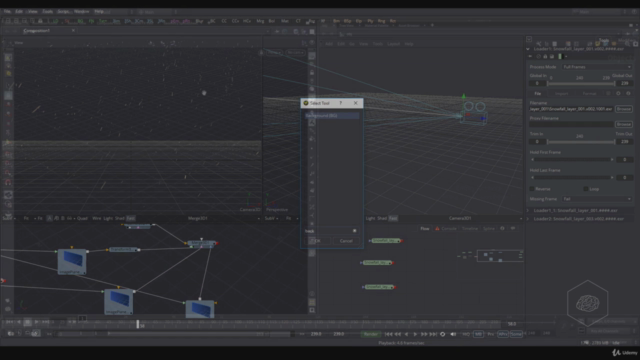This screenshot has width=640, height=360.
Task: Switch to the Spline tab
Action: click(x=489, y=229)
